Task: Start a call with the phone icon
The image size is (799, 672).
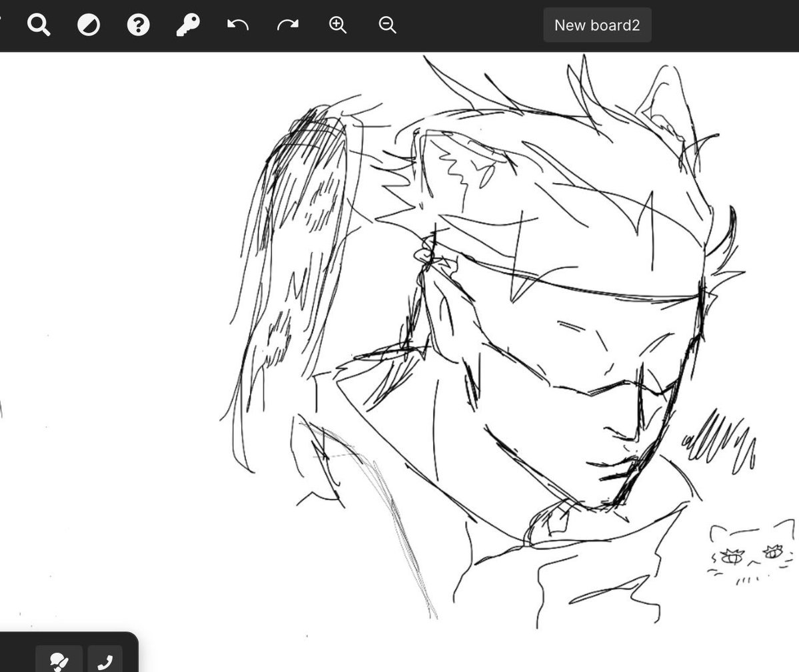Action: coord(105,661)
